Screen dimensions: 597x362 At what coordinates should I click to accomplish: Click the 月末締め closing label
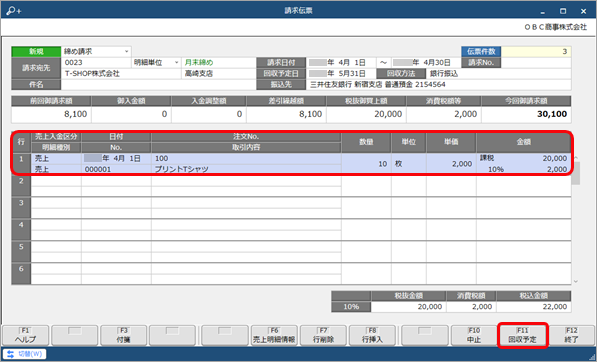click(x=199, y=62)
